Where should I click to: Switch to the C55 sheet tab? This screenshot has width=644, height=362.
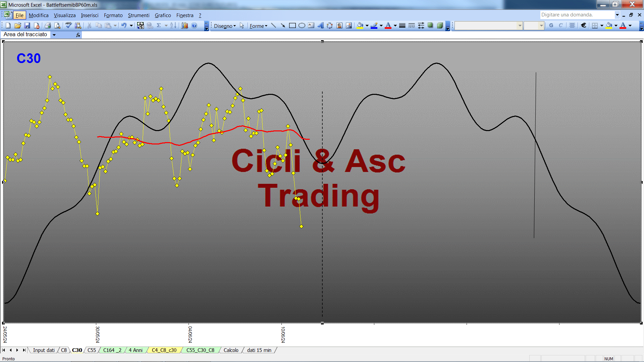92,350
